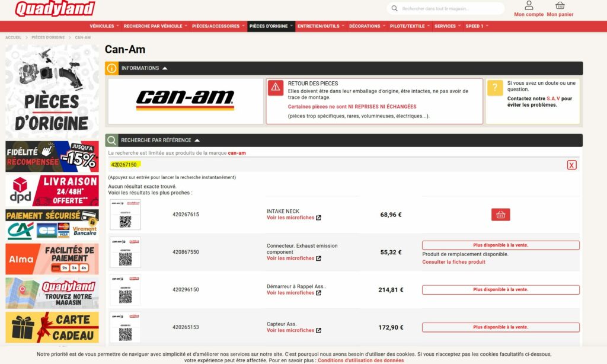Click the red warning triangle icon
This screenshot has height=364, width=607.
(x=276, y=88)
